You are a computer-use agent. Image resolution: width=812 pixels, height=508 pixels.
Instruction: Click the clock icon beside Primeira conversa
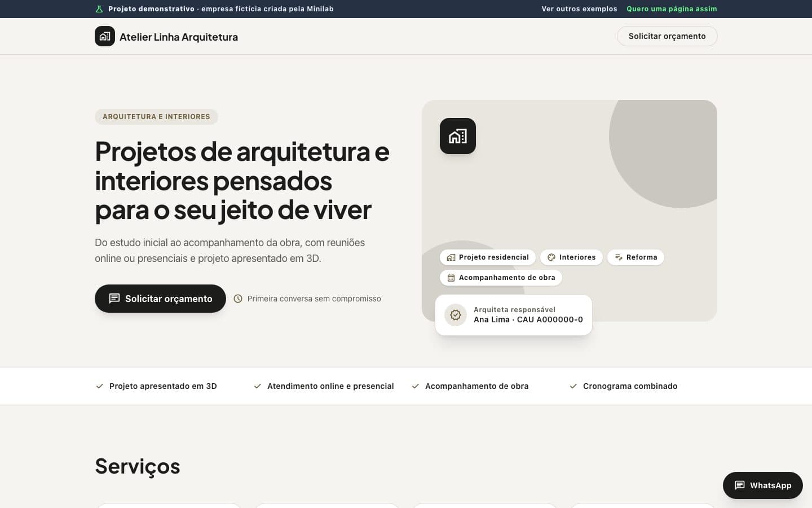[x=238, y=299]
